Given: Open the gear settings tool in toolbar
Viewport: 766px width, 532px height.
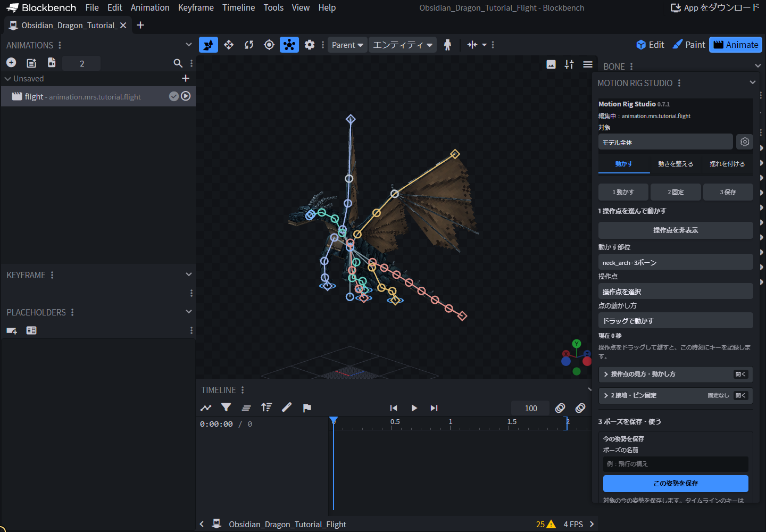Looking at the screenshot, I should [310, 45].
